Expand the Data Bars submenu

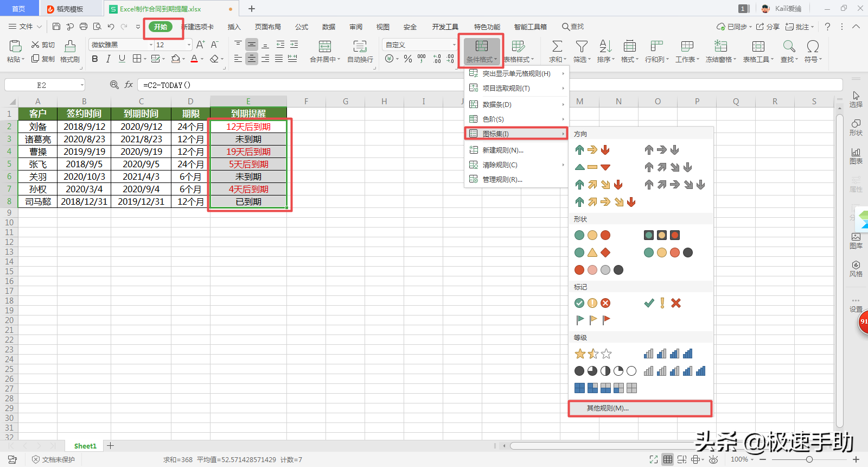(x=516, y=104)
